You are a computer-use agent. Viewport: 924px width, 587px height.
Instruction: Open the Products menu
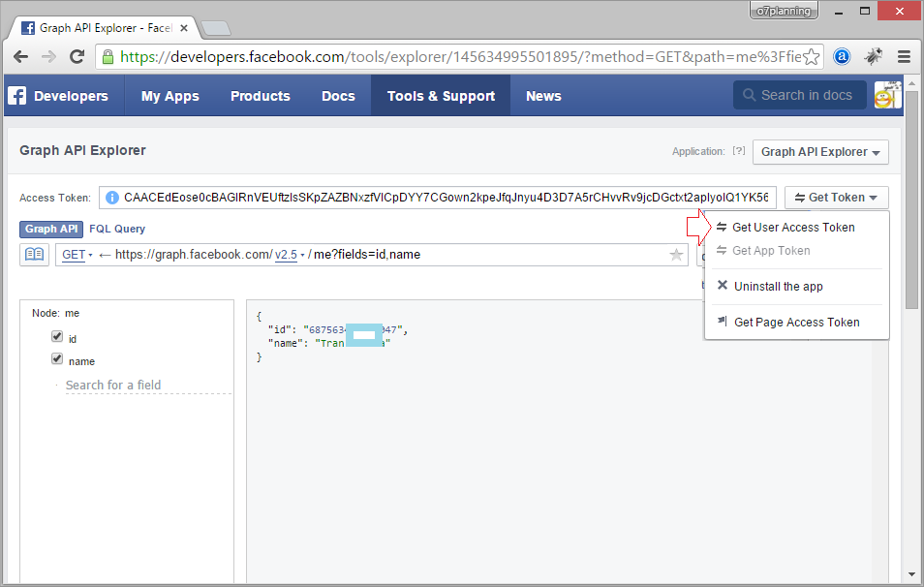[x=261, y=96]
